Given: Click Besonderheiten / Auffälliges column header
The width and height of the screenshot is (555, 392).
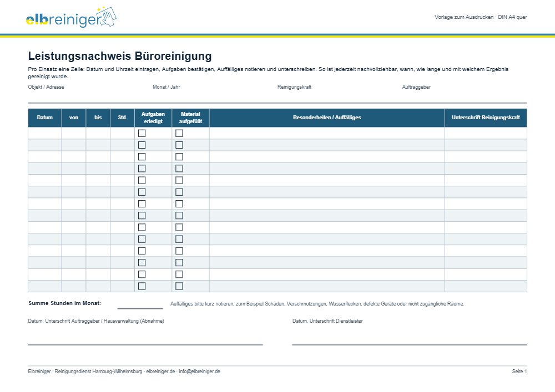Looking at the screenshot, I should [x=327, y=118].
